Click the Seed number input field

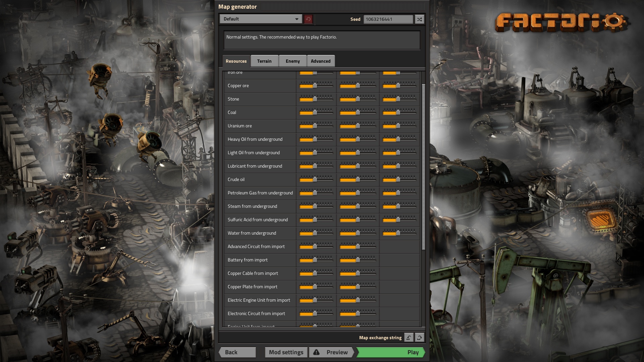pos(388,19)
